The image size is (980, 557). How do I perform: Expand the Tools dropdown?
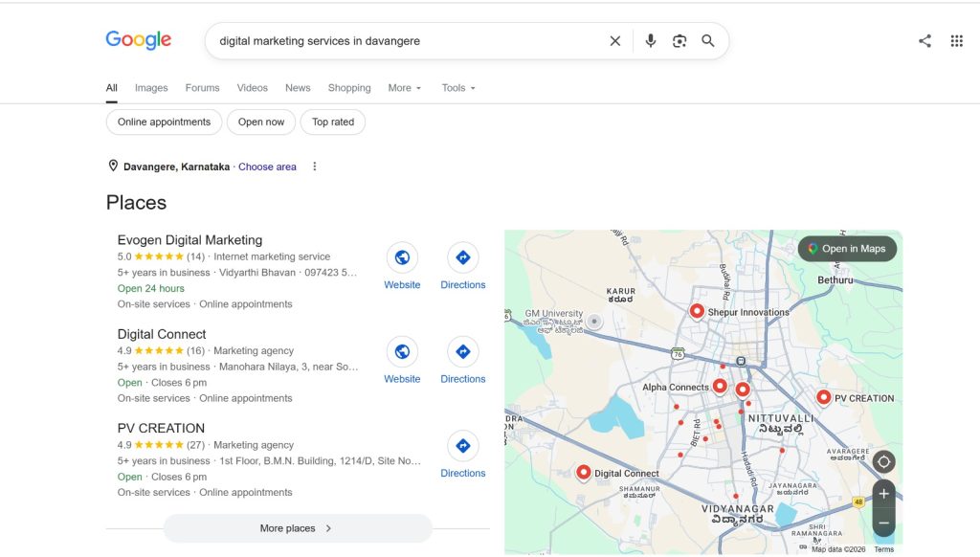pyautogui.click(x=458, y=88)
